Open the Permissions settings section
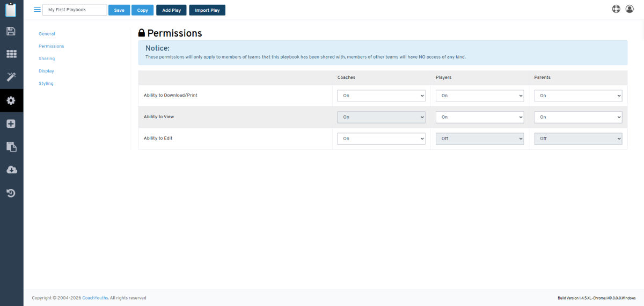 [52, 46]
